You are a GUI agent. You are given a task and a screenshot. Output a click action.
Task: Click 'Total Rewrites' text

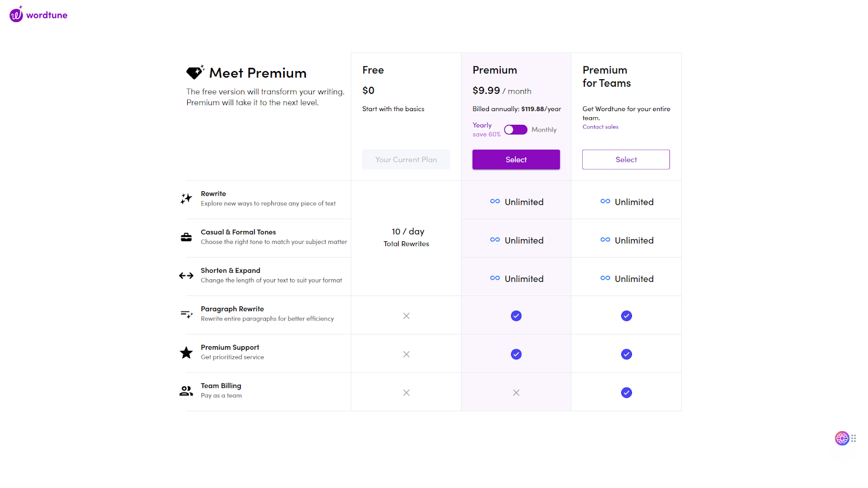click(406, 244)
